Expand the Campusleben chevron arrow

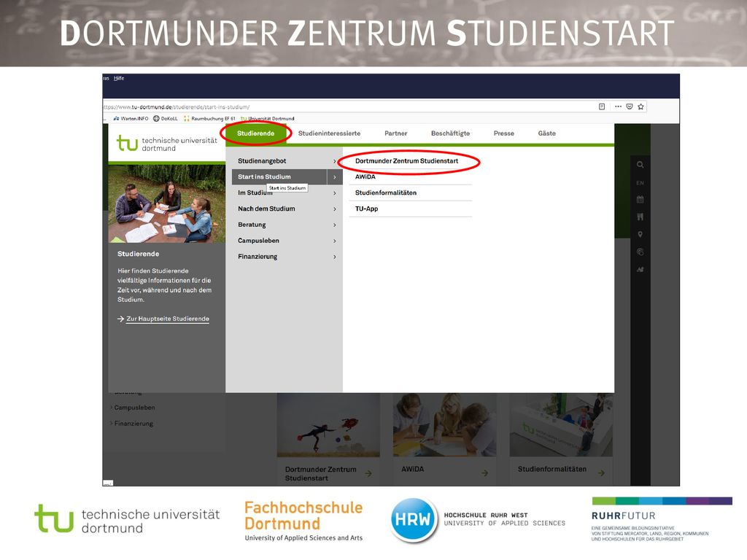(335, 241)
